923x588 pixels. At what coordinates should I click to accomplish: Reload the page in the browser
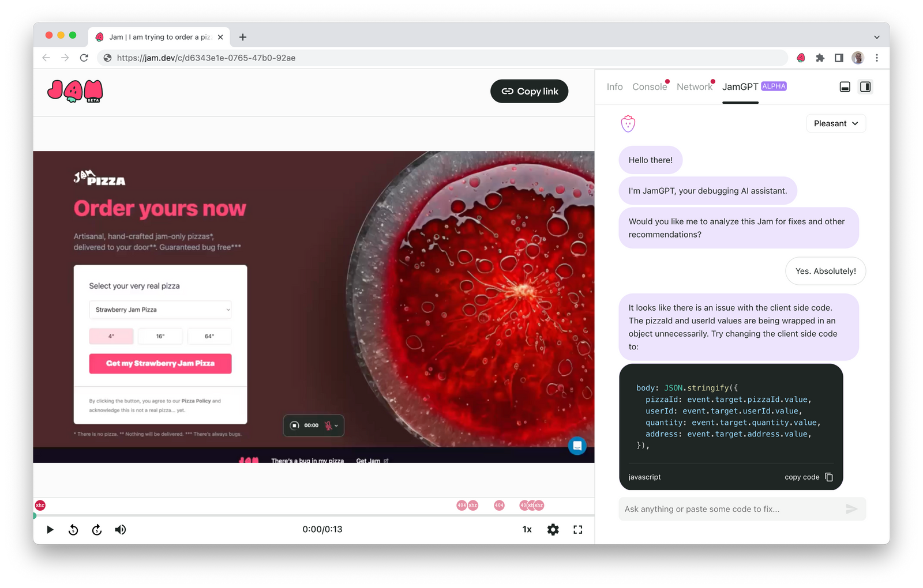(84, 58)
